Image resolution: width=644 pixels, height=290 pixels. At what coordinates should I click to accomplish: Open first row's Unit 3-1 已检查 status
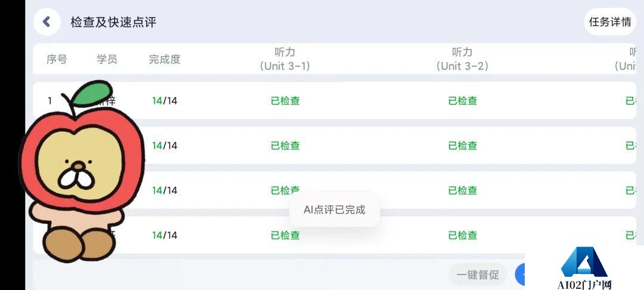point(285,101)
